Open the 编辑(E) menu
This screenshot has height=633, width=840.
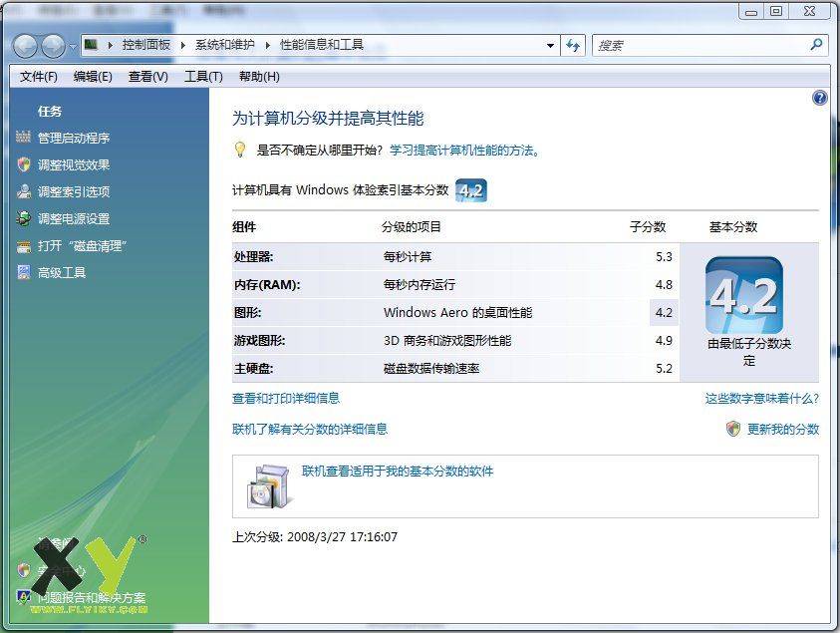pyautogui.click(x=93, y=77)
